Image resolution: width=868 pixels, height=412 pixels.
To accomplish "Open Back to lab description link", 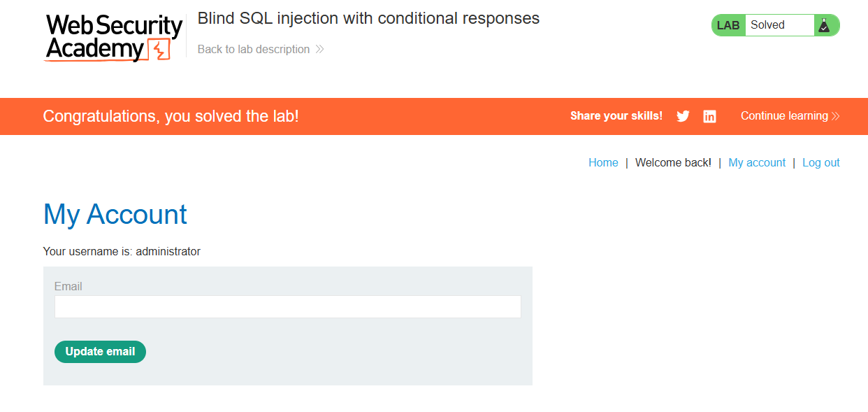I will tap(254, 49).
